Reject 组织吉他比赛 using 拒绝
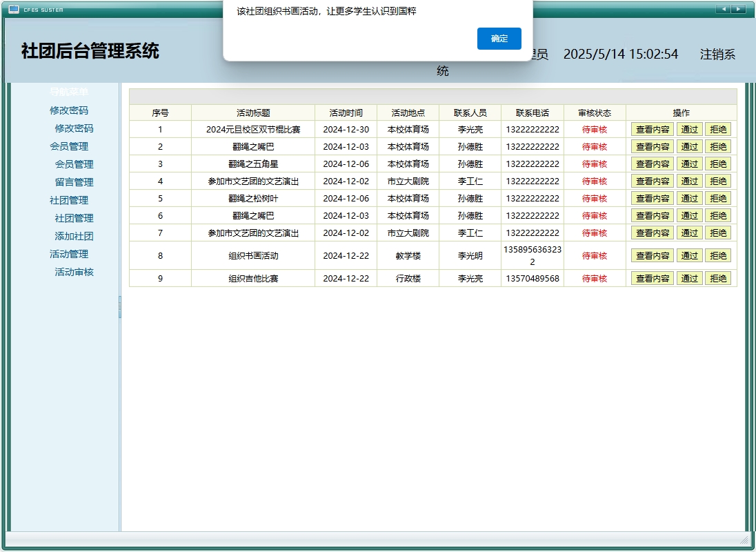 pos(719,278)
